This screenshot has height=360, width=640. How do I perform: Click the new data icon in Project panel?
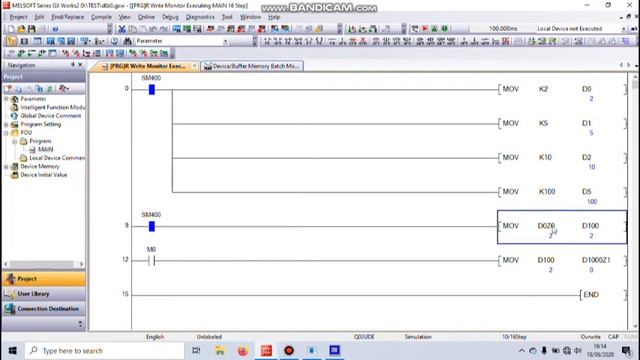coord(8,89)
